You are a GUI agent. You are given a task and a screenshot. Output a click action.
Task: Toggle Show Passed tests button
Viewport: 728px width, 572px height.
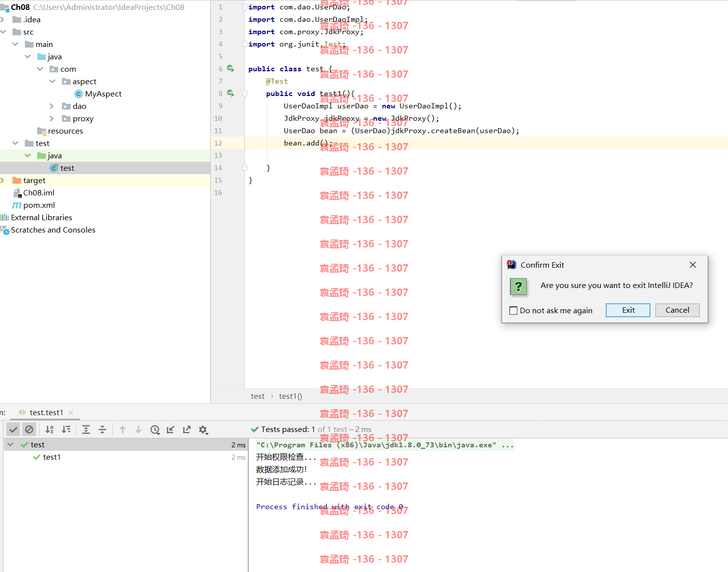[x=13, y=429]
